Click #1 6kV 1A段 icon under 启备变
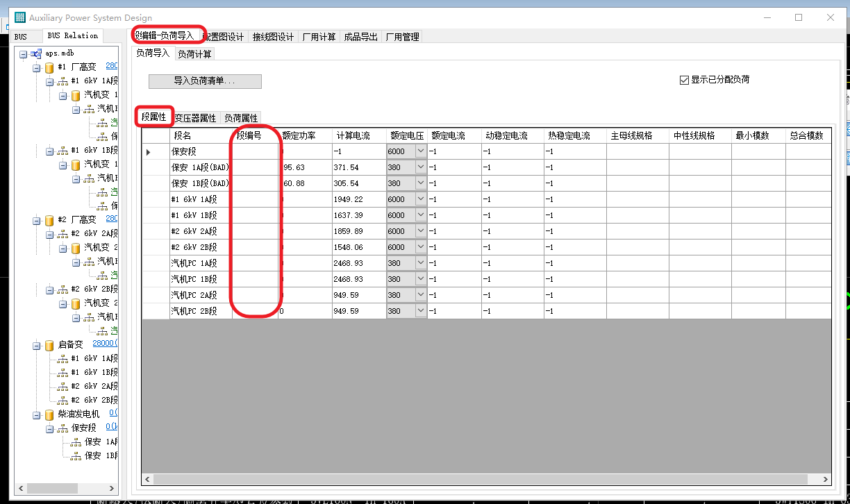The height and width of the screenshot is (504, 850). 62,359
